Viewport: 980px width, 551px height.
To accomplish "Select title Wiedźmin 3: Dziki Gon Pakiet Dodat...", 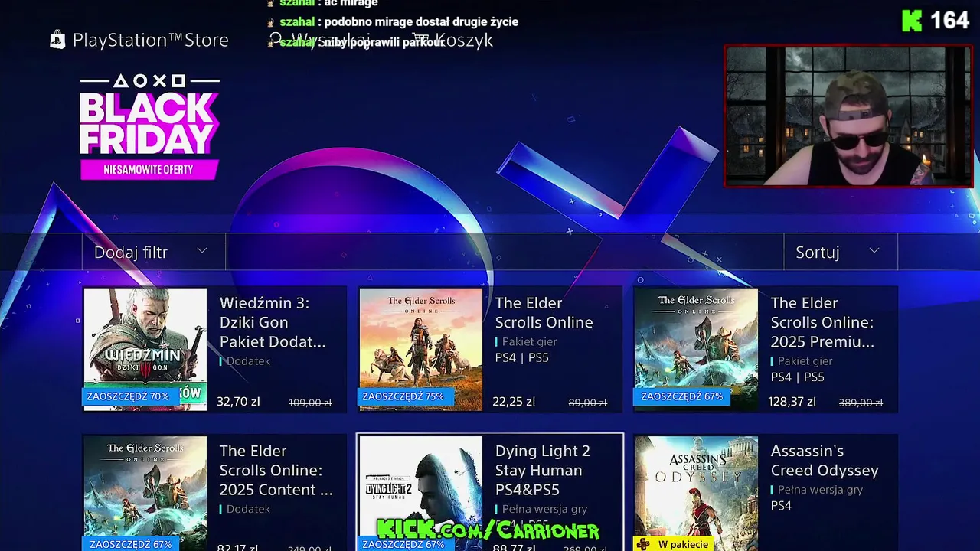I will point(273,322).
